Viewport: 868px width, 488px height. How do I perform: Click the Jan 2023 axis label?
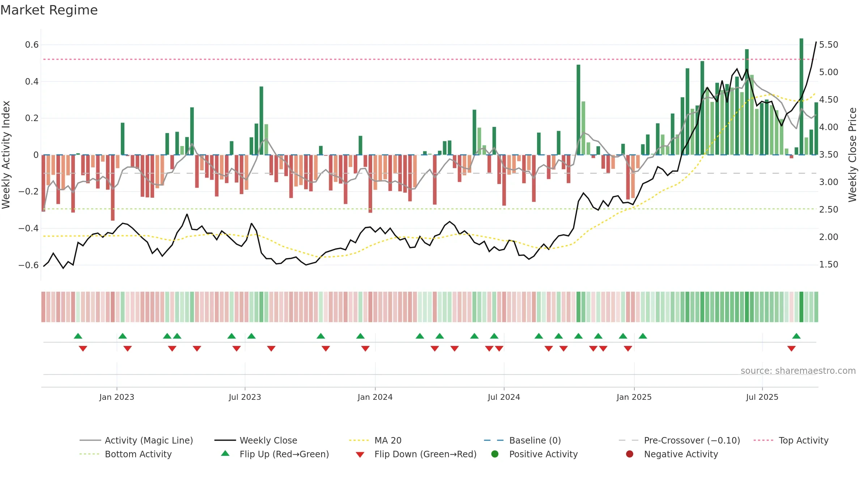click(x=117, y=397)
